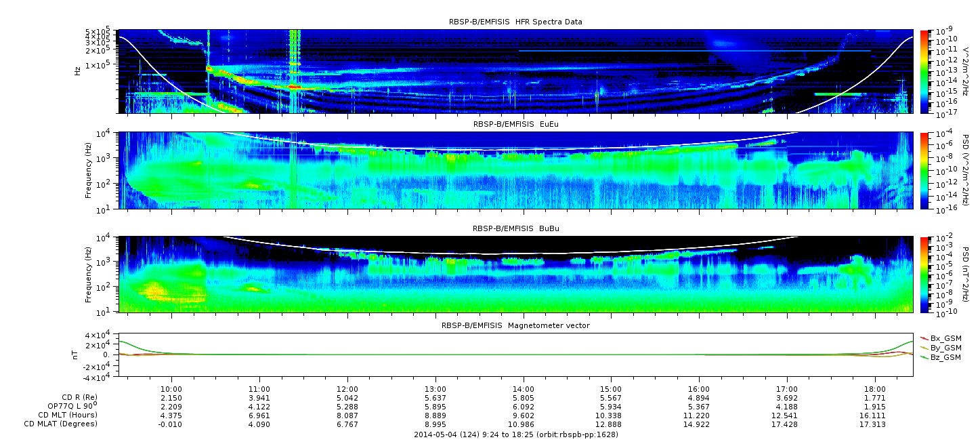Click the 10:00 time axis label
Viewport: 980px width, 446px height.
pyautogui.click(x=171, y=388)
